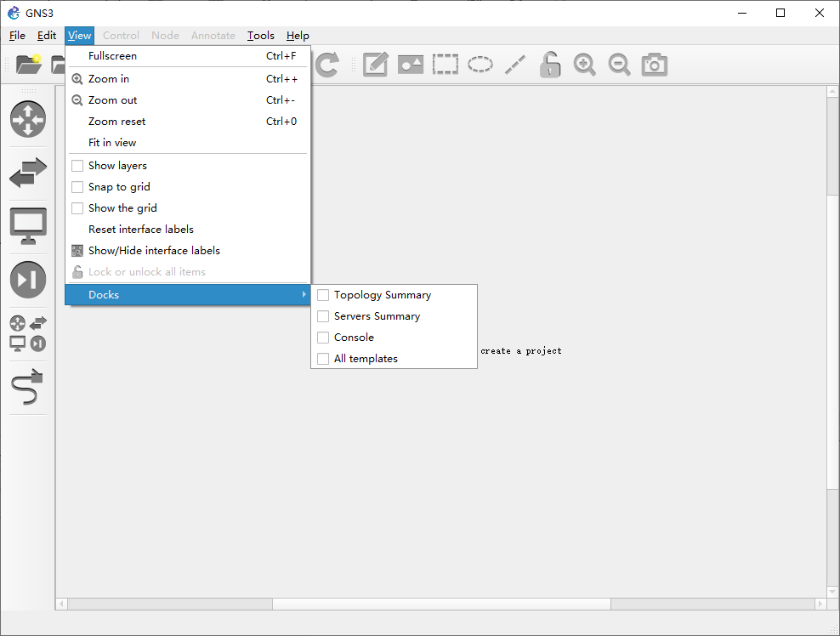Click the padlock lock/unlock toolbar icon
840x636 pixels.
click(549, 65)
